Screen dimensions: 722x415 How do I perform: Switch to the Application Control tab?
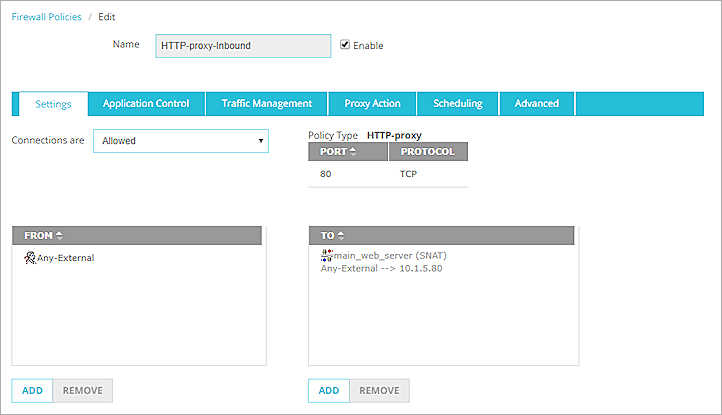146,104
